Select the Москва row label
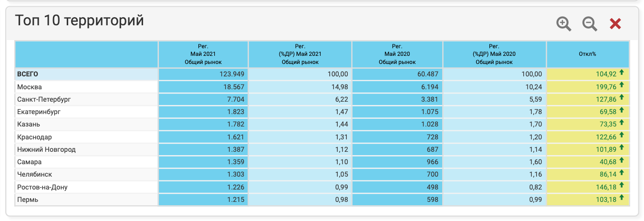Viewport: 644px width, 221px height. coord(30,87)
